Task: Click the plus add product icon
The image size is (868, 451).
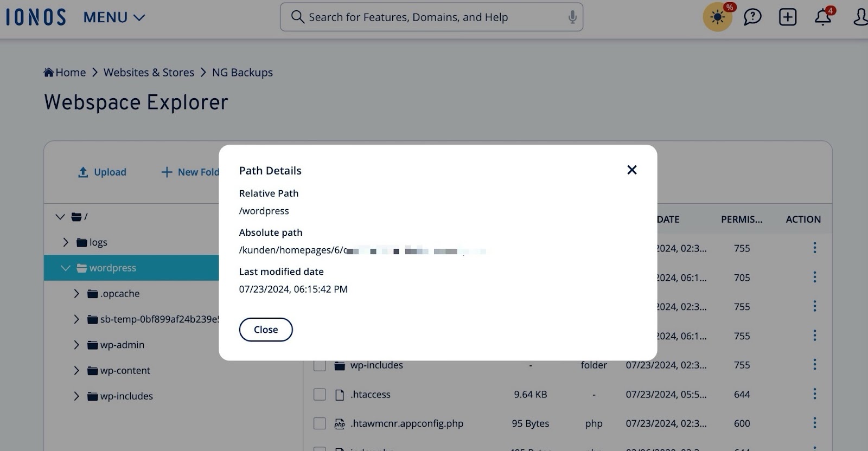Action: point(787,17)
